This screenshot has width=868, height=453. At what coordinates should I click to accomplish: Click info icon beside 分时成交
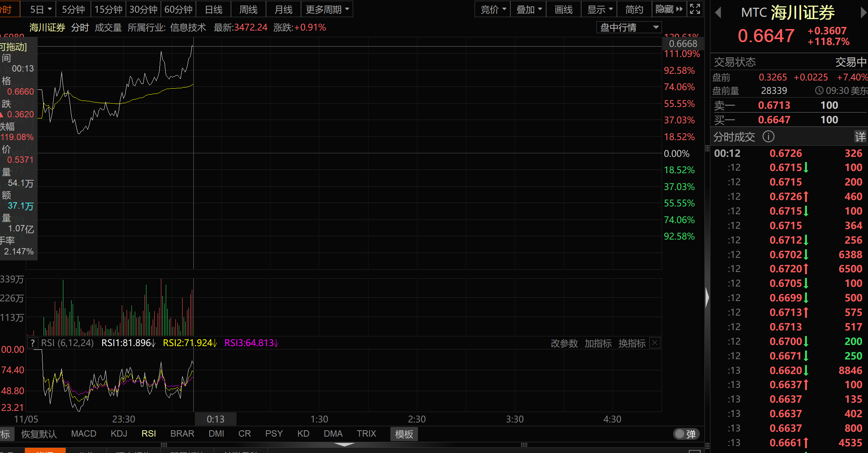768,137
